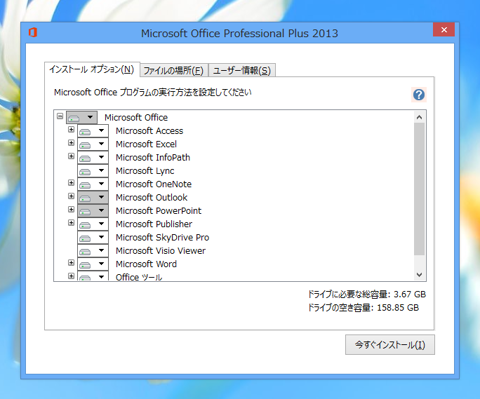Click the feature list scrollbar thumb

[x=419, y=189]
